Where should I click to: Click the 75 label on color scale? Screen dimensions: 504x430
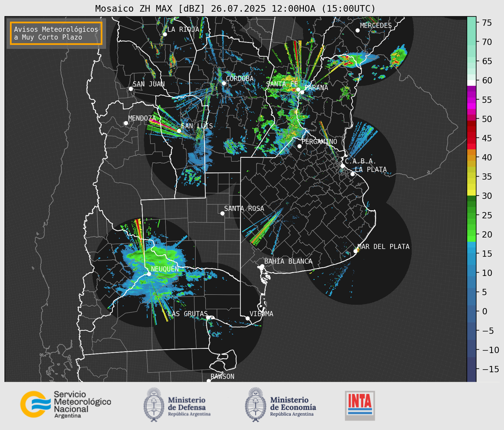(x=487, y=23)
